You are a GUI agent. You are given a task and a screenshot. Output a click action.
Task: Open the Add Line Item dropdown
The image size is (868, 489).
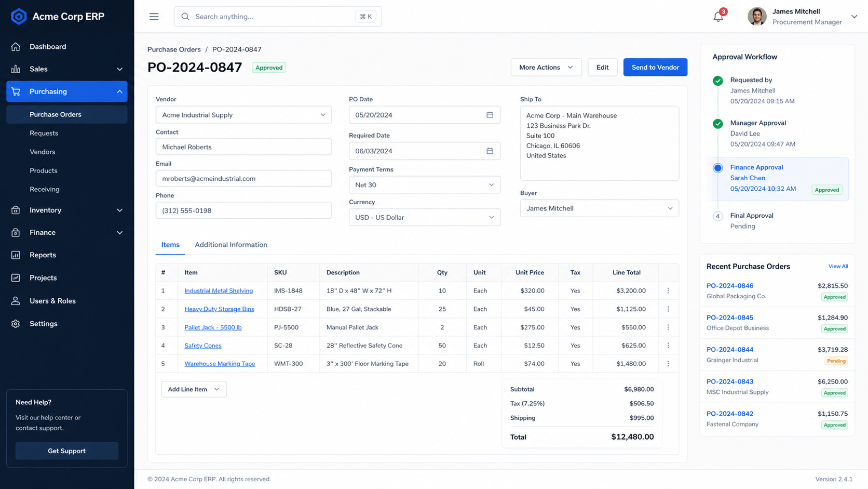[194, 389]
